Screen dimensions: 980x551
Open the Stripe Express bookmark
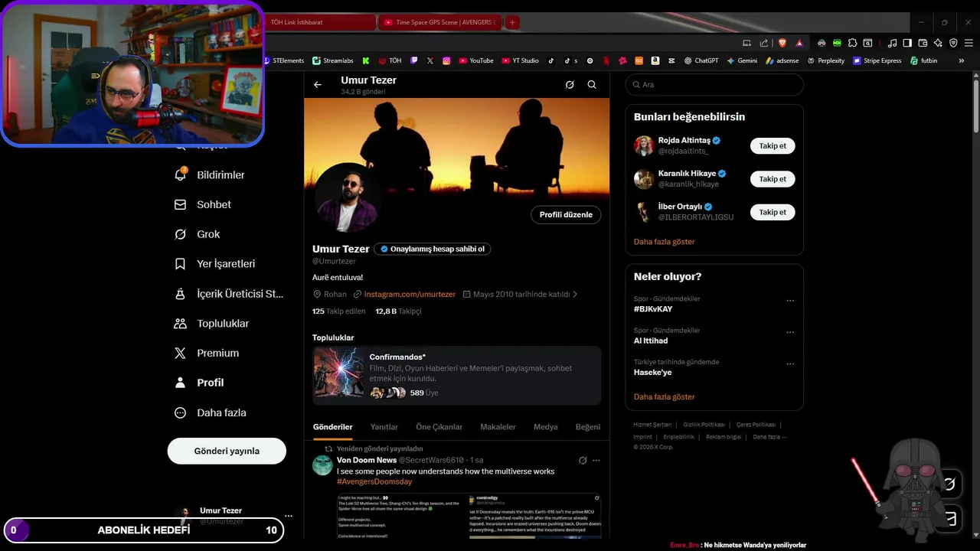point(877,60)
